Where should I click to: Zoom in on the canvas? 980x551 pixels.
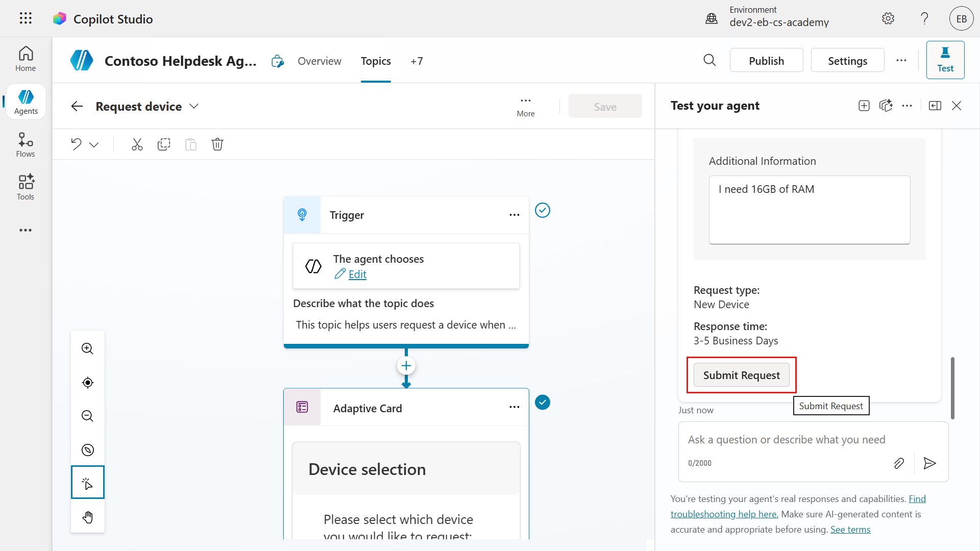[88, 348]
